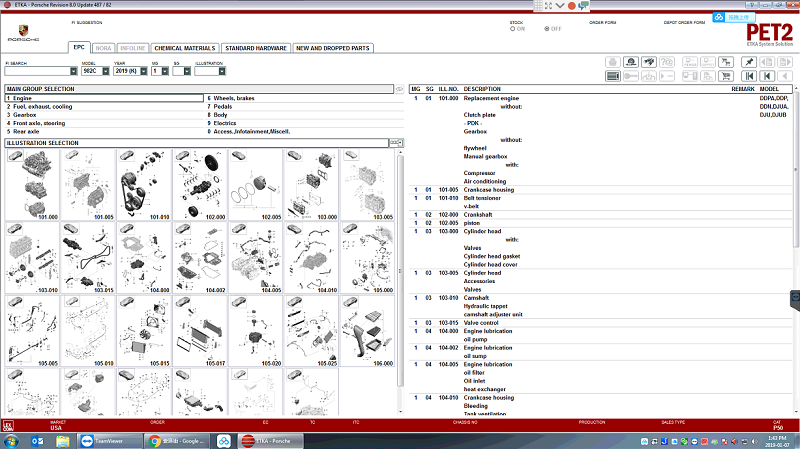
Task: Click the key icon in the toolbar
Action: pos(631,77)
